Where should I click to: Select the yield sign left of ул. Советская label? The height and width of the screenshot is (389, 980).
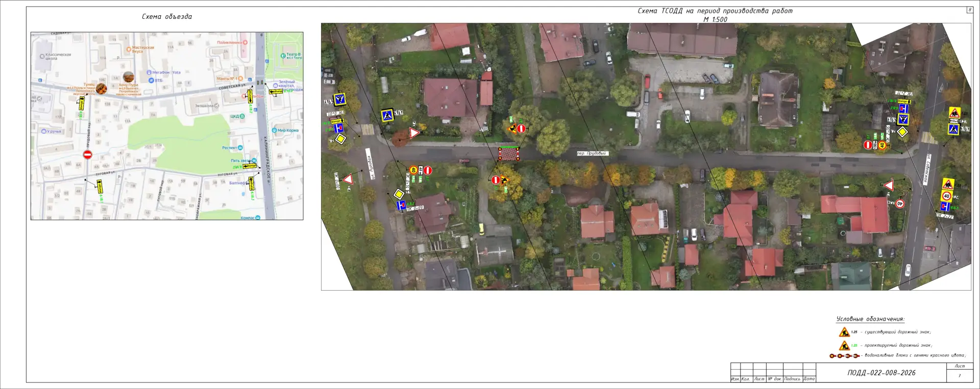coord(889,186)
